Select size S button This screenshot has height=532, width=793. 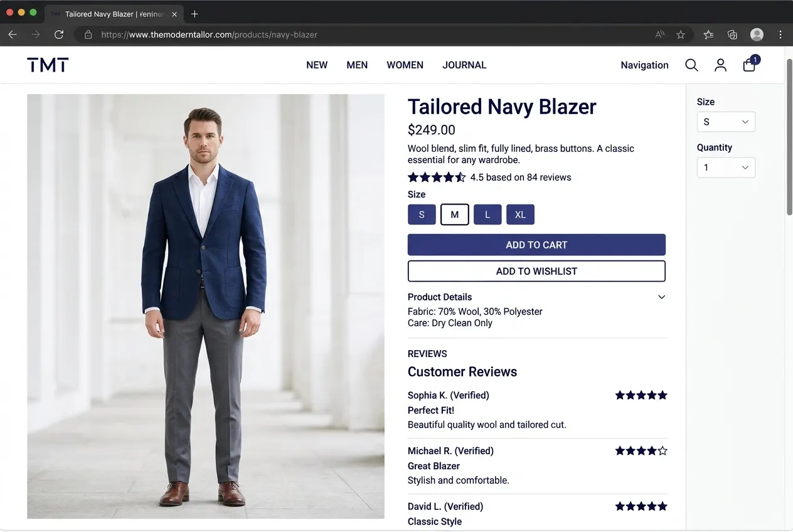[422, 215]
